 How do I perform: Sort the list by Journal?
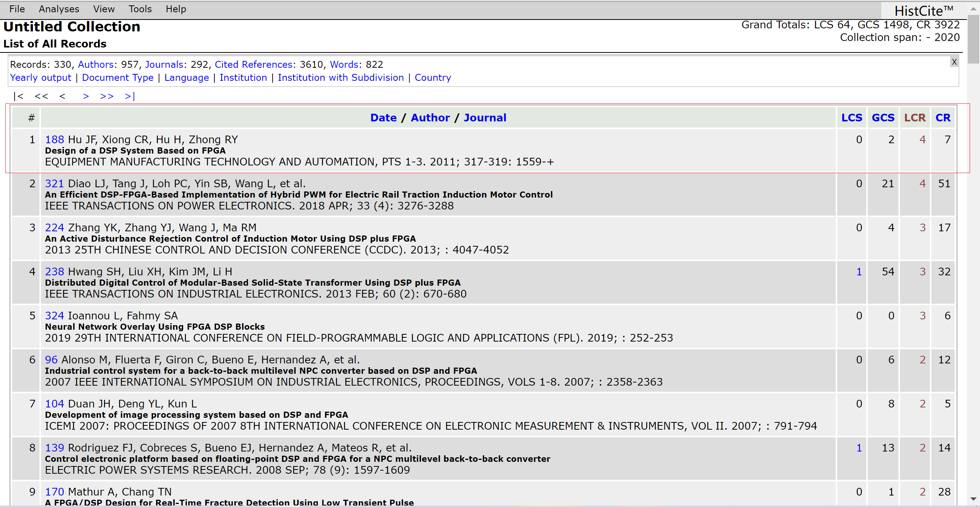pyautogui.click(x=485, y=118)
